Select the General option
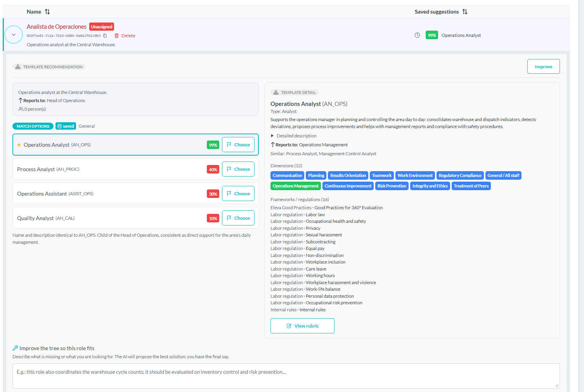This screenshot has height=392, width=584. tap(87, 126)
